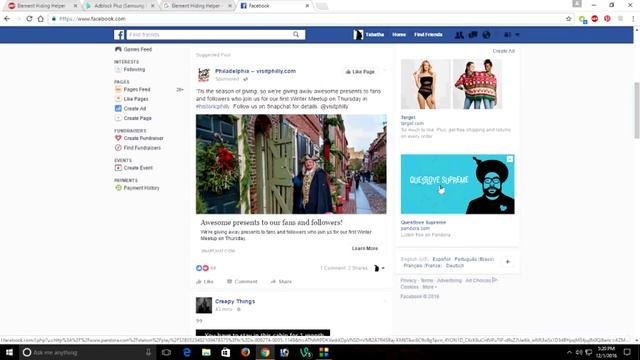The width and height of the screenshot is (640, 360).
Task: Open the post-as identity dropdown
Action: 379,268
